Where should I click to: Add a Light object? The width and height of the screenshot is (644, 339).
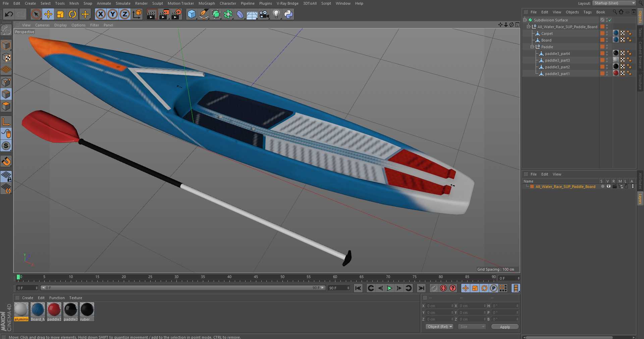pos(276,14)
